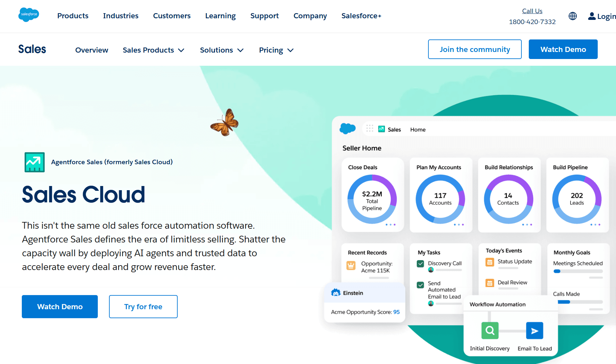The height and width of the screenshot is (364, 616).
Task: Open the Solutions dropdown
Action: (x=221, y=50)
